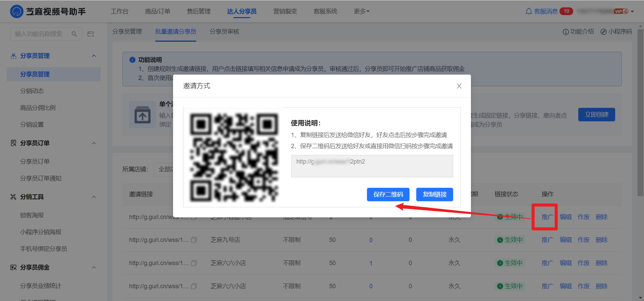Click 推广 in the 芝麻九号店 row
The image size is (644, 301).
tap(547, 240)
